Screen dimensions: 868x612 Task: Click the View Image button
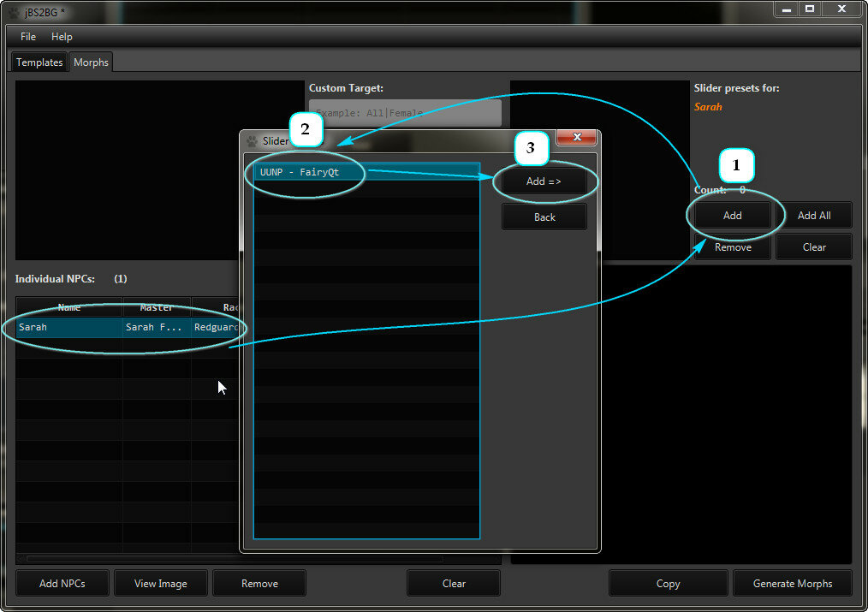[x=161, y=583]
